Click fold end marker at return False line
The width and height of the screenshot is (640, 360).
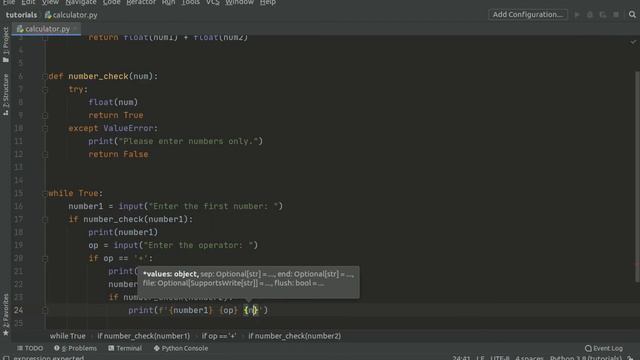[x=45, y=155]
